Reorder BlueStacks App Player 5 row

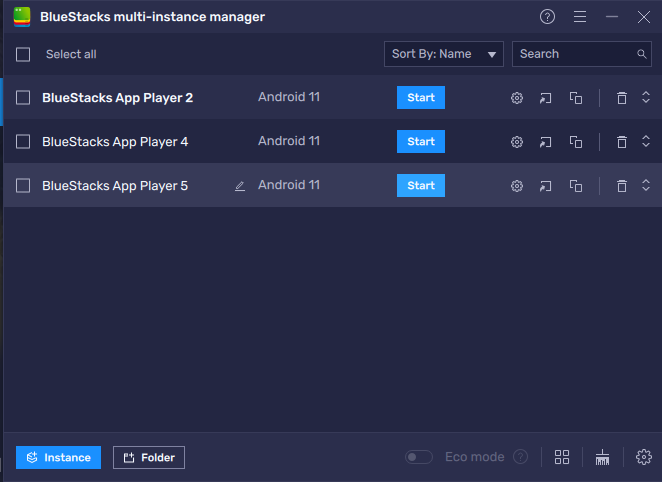click(x=646, y=185)
